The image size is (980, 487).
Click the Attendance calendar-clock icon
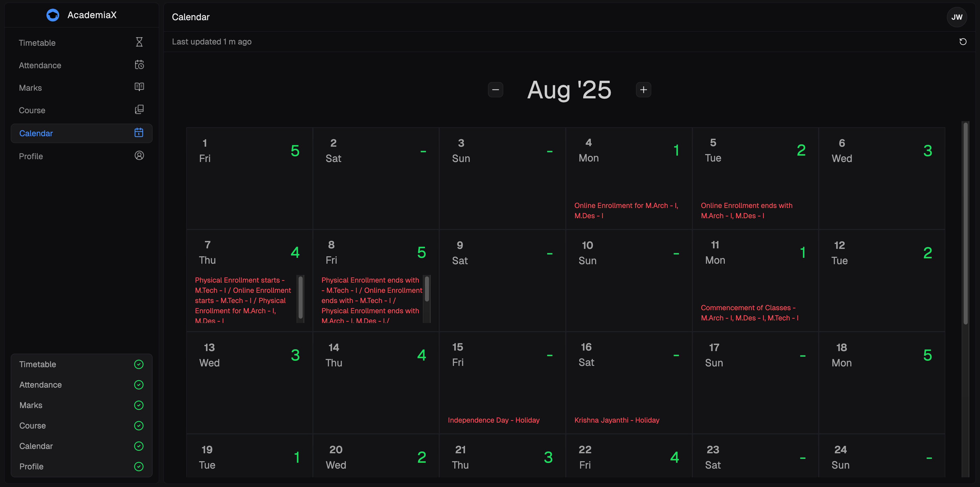point(139,65)
